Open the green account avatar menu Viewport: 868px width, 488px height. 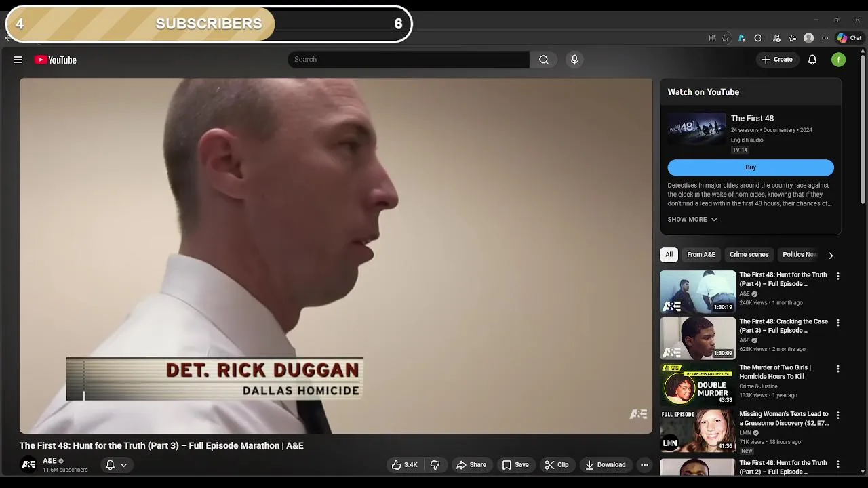[x=839, y=60]
